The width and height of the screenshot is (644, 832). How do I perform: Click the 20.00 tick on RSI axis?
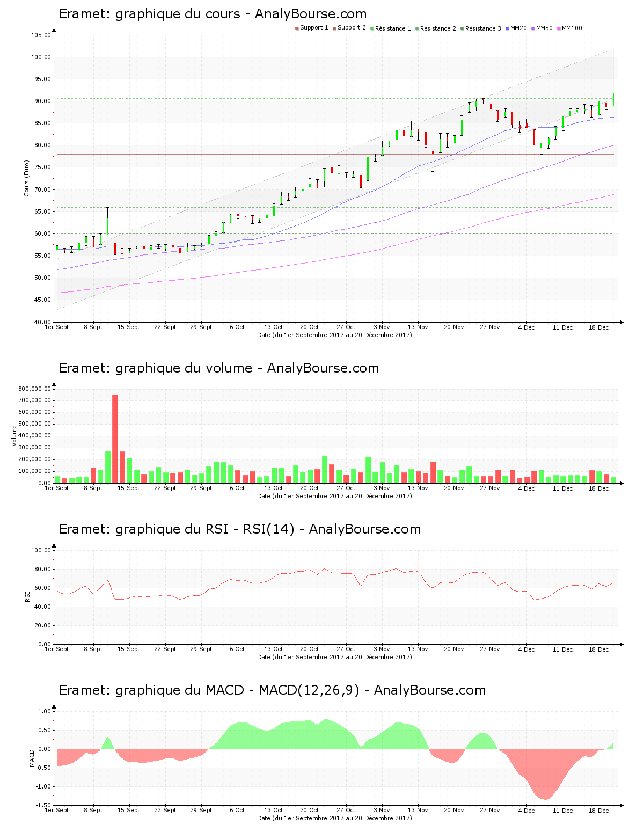42,625
